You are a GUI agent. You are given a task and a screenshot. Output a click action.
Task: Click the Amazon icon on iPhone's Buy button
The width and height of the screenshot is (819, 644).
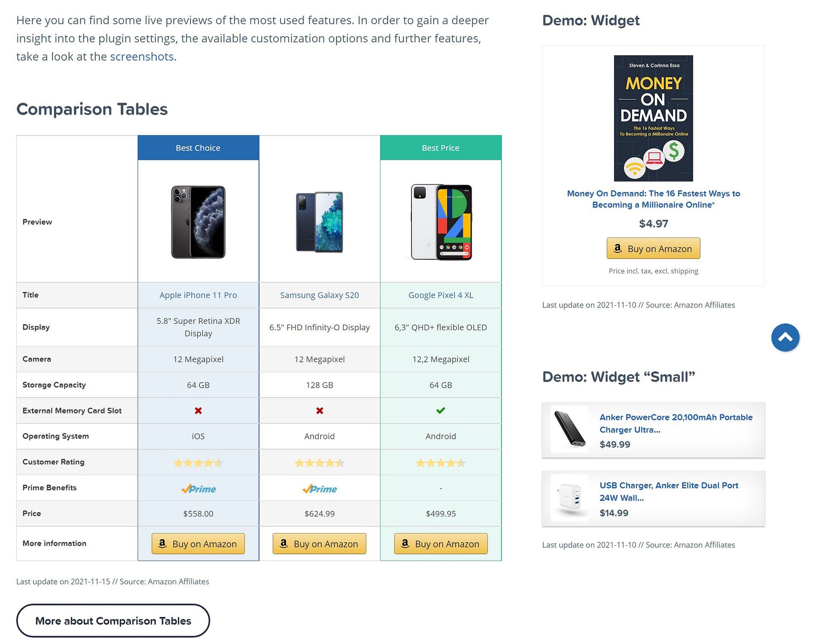click(162, 544)
